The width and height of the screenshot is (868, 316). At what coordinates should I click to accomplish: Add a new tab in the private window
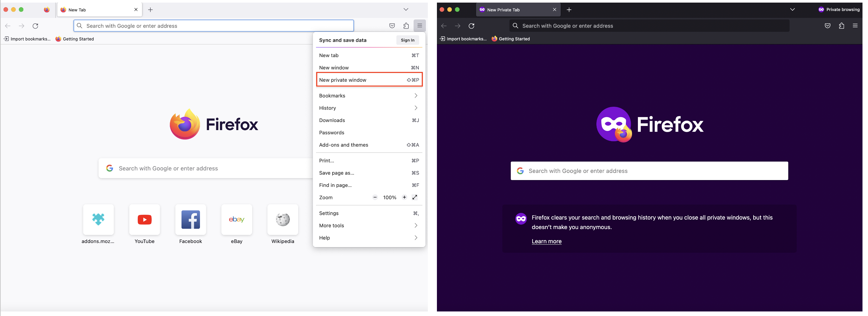click(569, 10)
